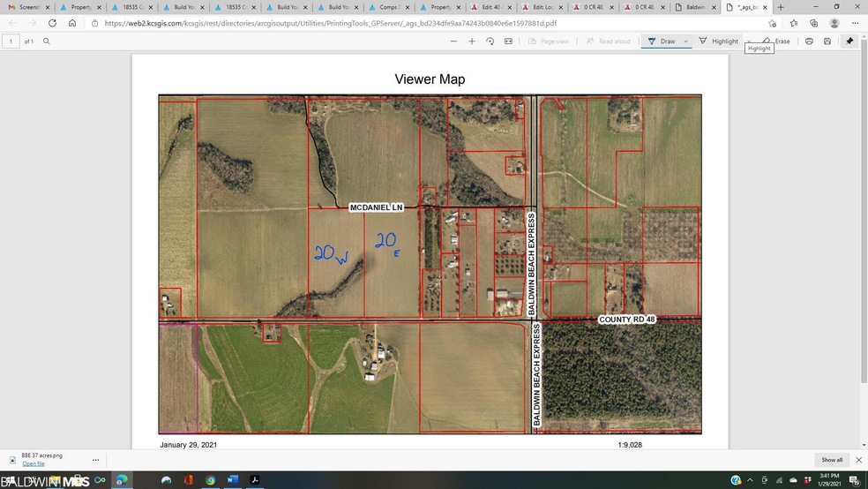Viewport: 868px width, 489px height.
Task: Rotate the PDF page
Action: pos(490,41)
